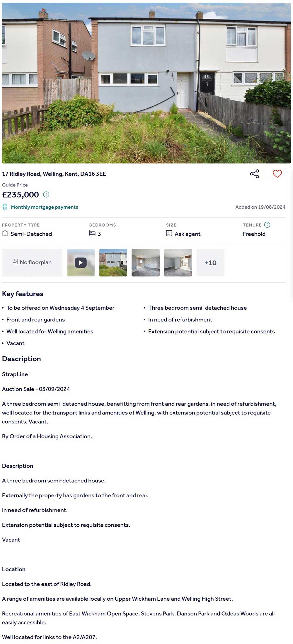Open the wallpapered room thumbnail

point(146,263)
